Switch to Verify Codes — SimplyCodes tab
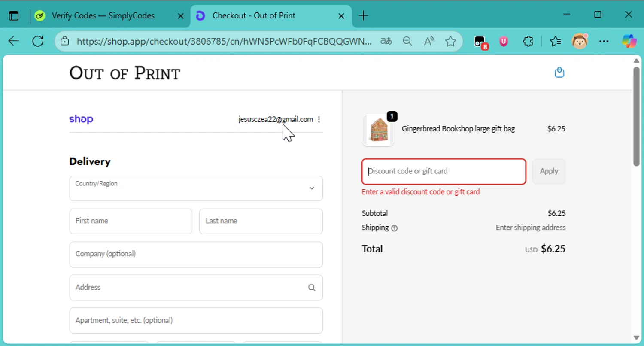 (x=103, y=16)
